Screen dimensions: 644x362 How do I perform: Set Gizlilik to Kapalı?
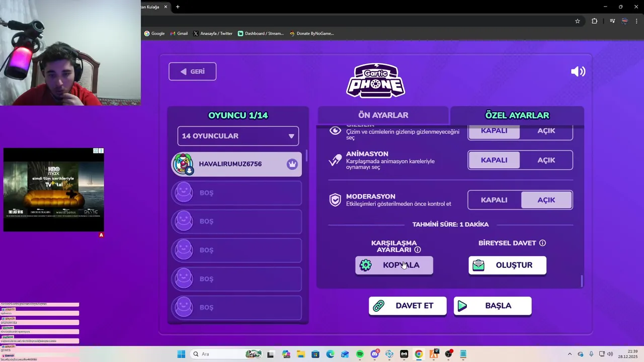494,131
